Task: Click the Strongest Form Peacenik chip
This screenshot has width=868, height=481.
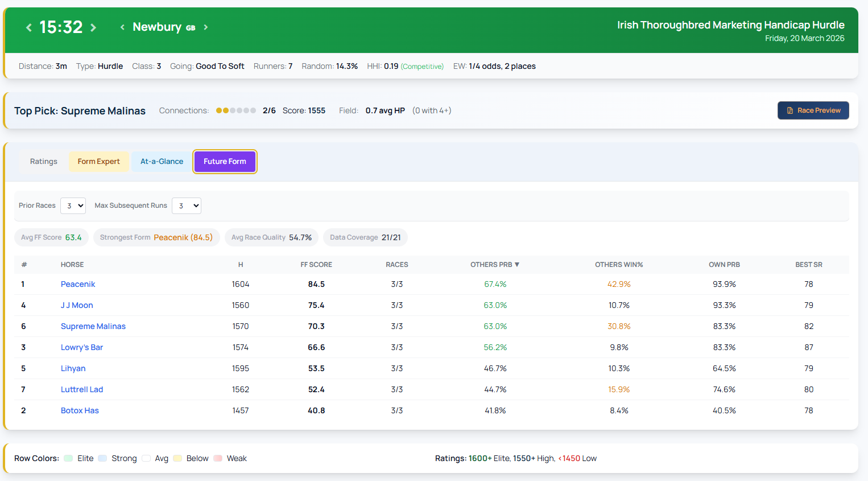Action: pyautogui.click(x=156, y=237)
